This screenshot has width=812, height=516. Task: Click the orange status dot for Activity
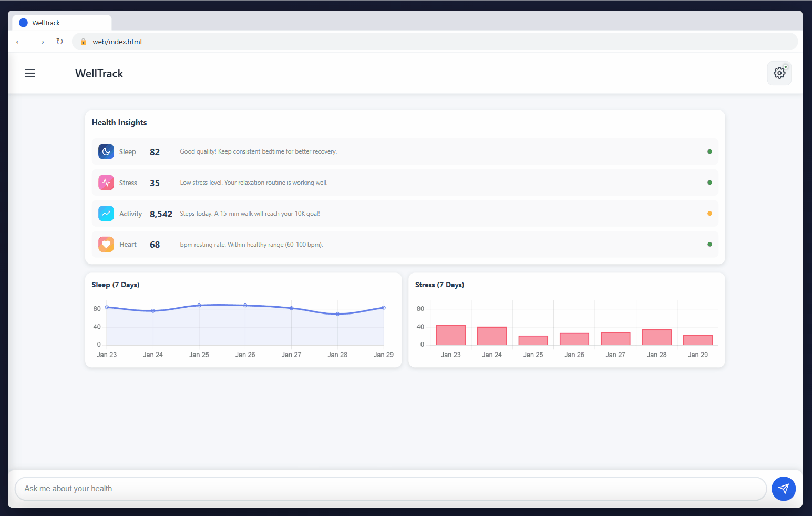710,214
